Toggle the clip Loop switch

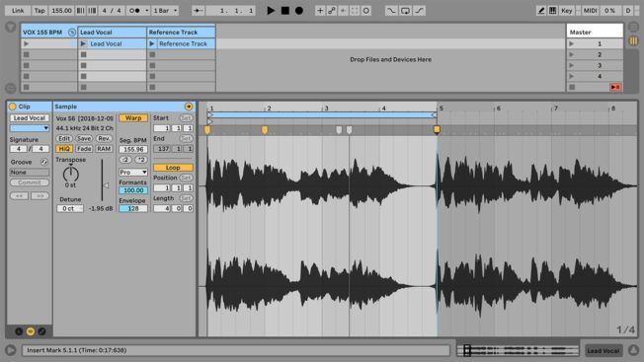pos(173,168)
